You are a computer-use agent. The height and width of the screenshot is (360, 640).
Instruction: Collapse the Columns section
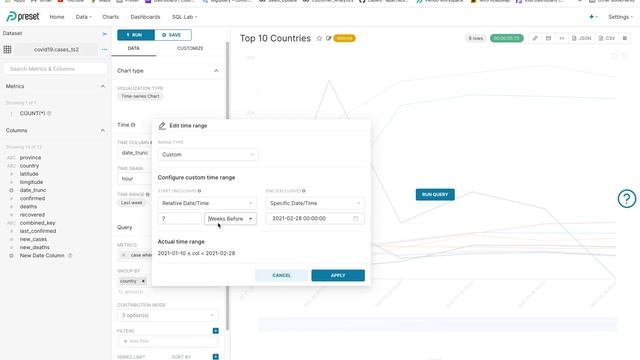pyautogui.click(x=103, y=131)
